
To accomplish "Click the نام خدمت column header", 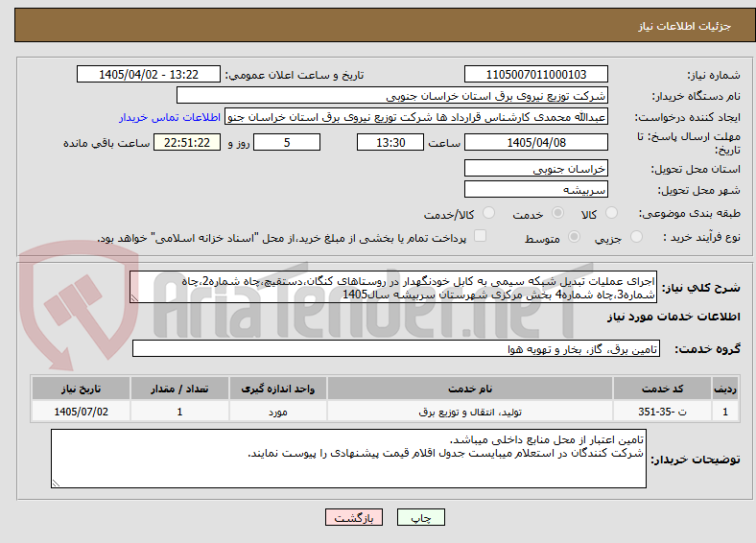I will [470, 389].
